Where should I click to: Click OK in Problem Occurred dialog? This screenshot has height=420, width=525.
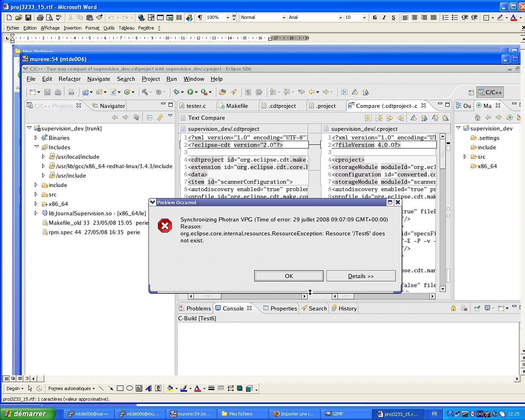[x=289, y=276]
